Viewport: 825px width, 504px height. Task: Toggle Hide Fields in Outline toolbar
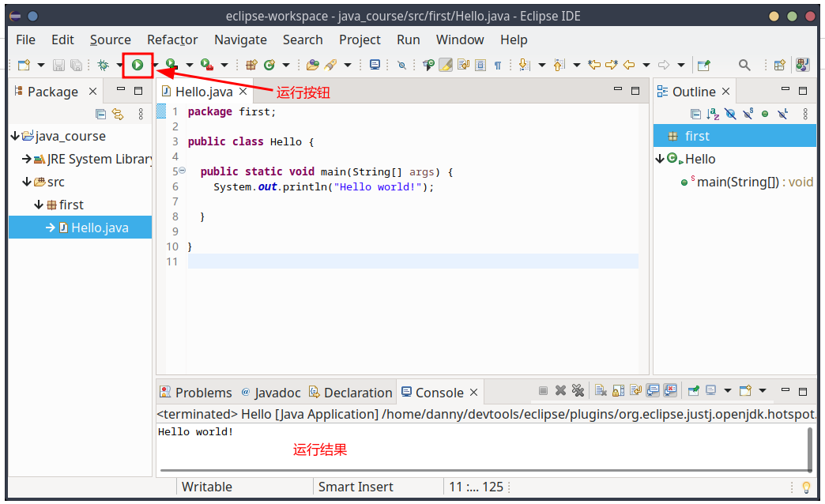point(730,114)
